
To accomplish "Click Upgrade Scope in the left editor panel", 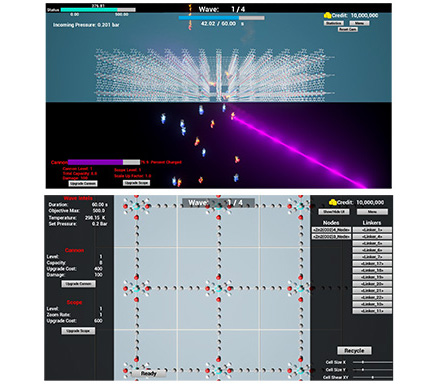I will 78,331.
